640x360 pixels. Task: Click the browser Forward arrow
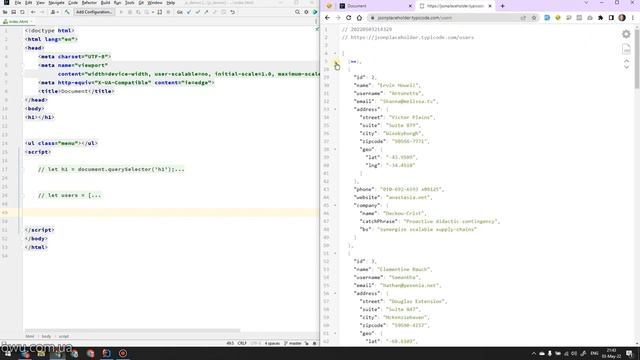tap(338, 18)
